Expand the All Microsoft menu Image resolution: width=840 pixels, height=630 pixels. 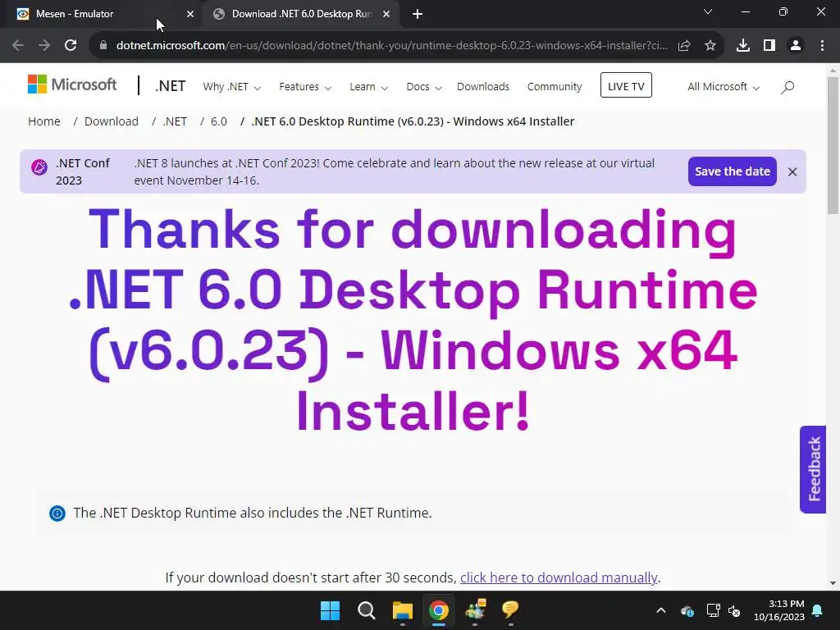pos(724,87)
